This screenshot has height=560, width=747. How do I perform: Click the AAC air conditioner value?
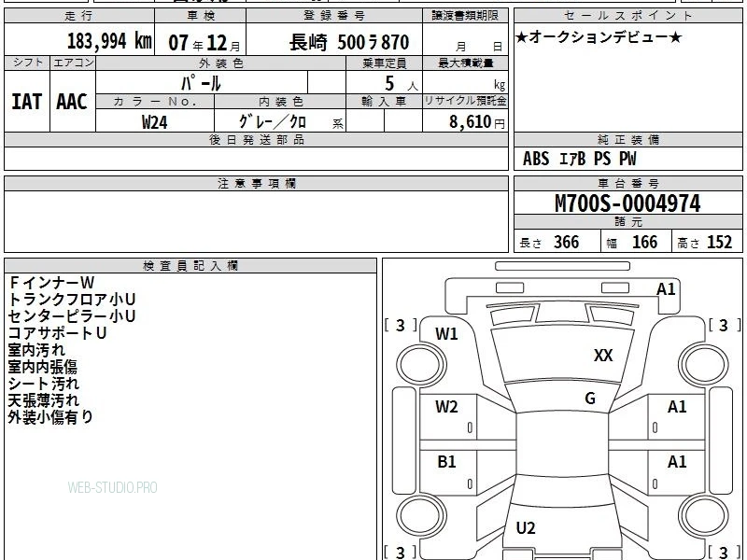click(x=72, y=102)
